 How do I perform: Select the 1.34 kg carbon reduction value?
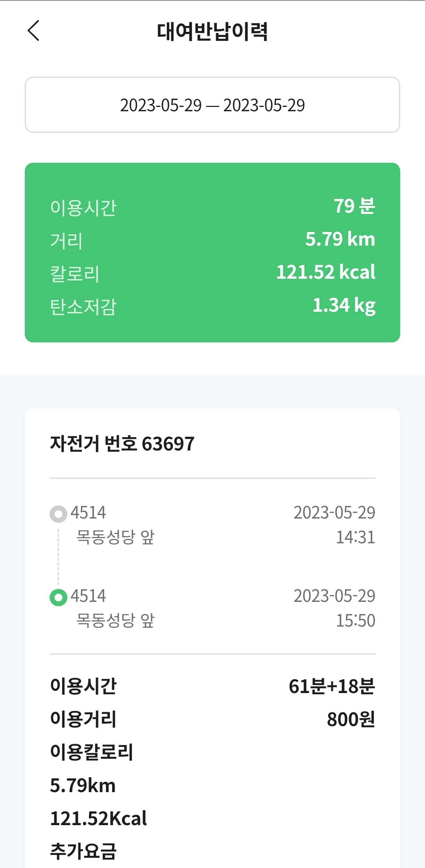pos(344,305)
